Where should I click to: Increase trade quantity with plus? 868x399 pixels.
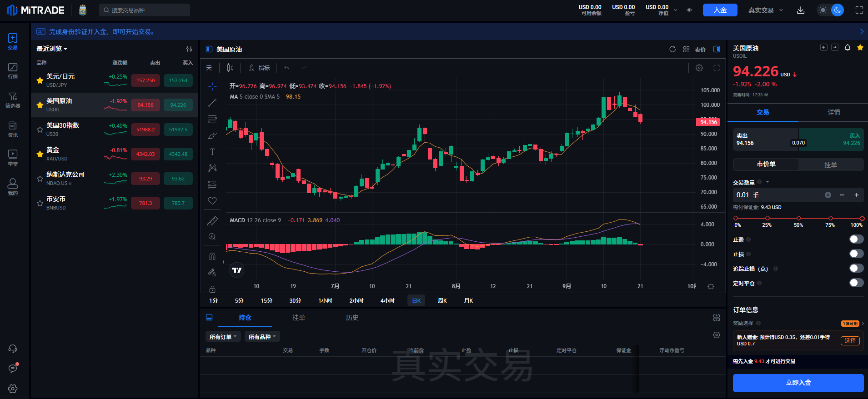tap(857, 195)
